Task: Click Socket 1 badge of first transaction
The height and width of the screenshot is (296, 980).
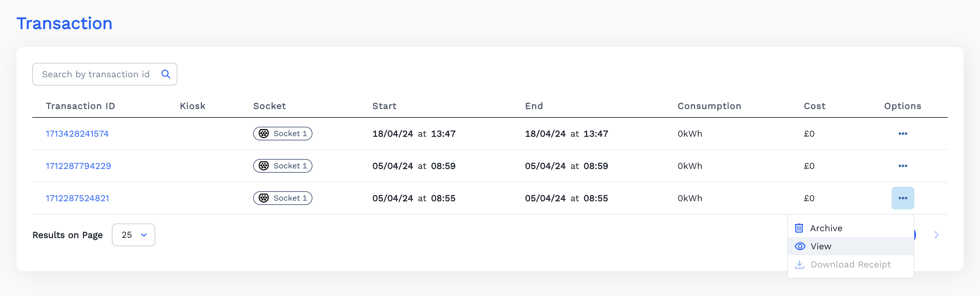Action: 283,134
